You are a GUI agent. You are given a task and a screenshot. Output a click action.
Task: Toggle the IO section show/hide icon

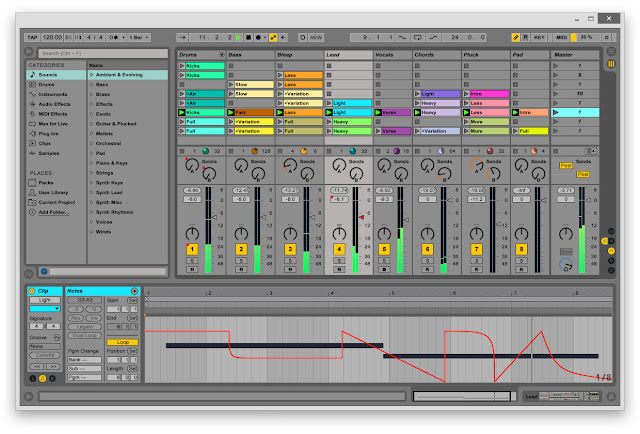[x=611, y=231]
